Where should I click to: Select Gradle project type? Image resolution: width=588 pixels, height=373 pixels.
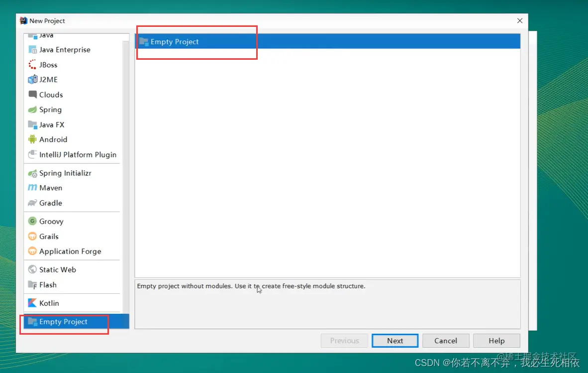pos(72,203)
